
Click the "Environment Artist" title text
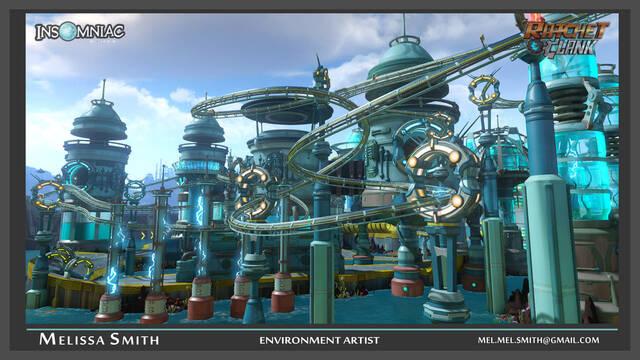pyautogui.click(x=319, y=340)
